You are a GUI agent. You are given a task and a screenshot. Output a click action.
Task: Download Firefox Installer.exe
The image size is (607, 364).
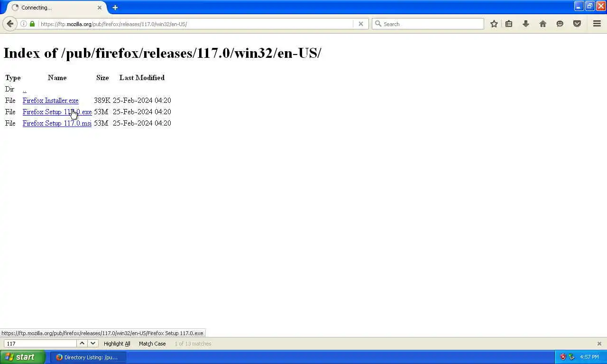click(51, 100)
